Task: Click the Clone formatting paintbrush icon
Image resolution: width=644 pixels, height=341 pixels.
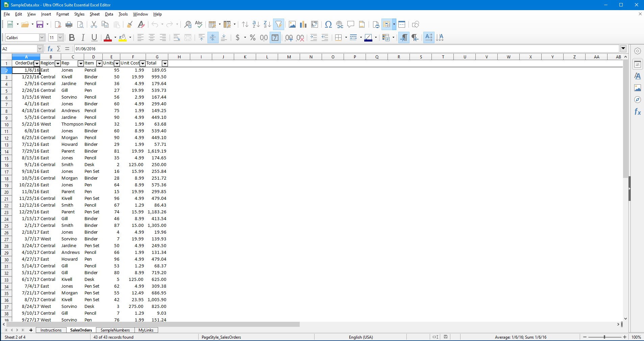Action: [130, 24]
